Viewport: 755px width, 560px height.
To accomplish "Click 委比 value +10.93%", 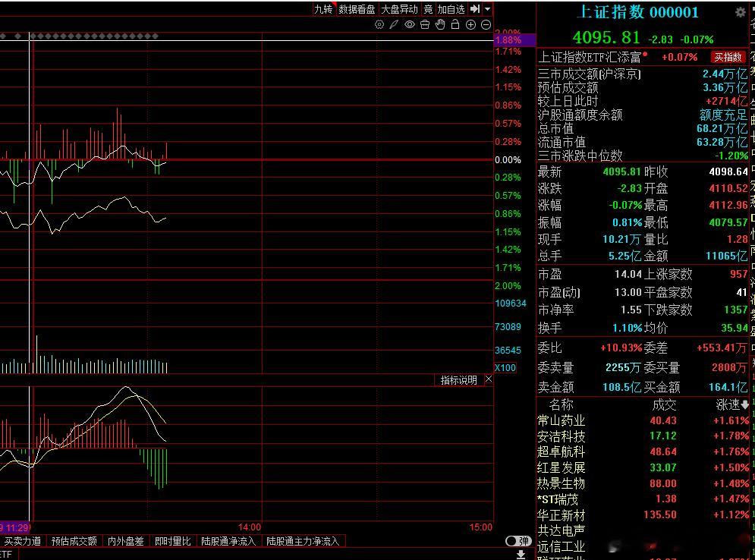I will (x=621, y=348).
